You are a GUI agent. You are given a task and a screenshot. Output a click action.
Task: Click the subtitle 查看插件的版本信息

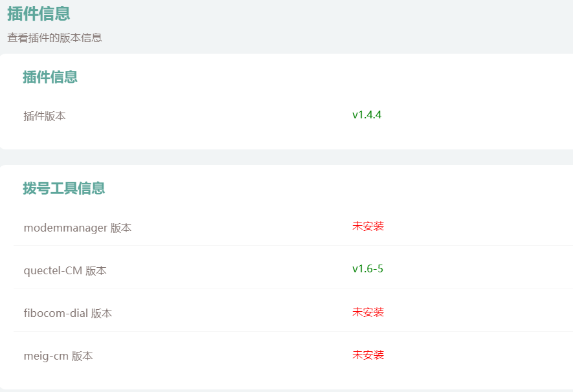click(x=54, y=38)
